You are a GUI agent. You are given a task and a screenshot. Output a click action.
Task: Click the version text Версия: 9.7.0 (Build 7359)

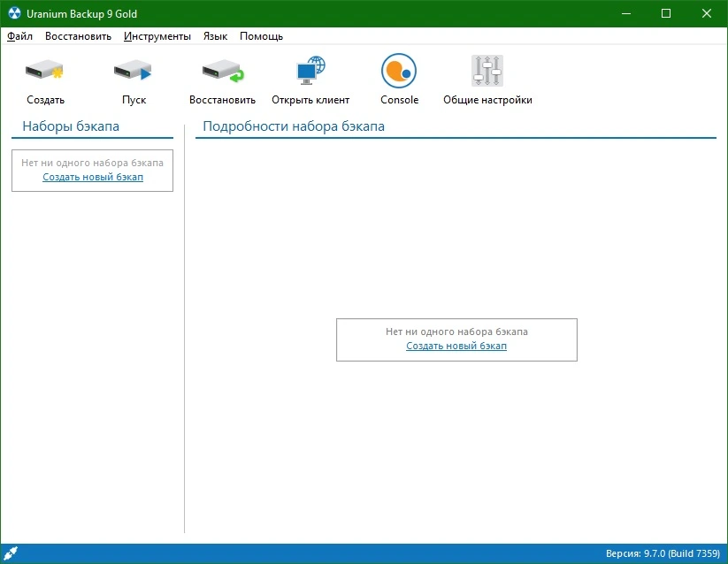[663, 553]
